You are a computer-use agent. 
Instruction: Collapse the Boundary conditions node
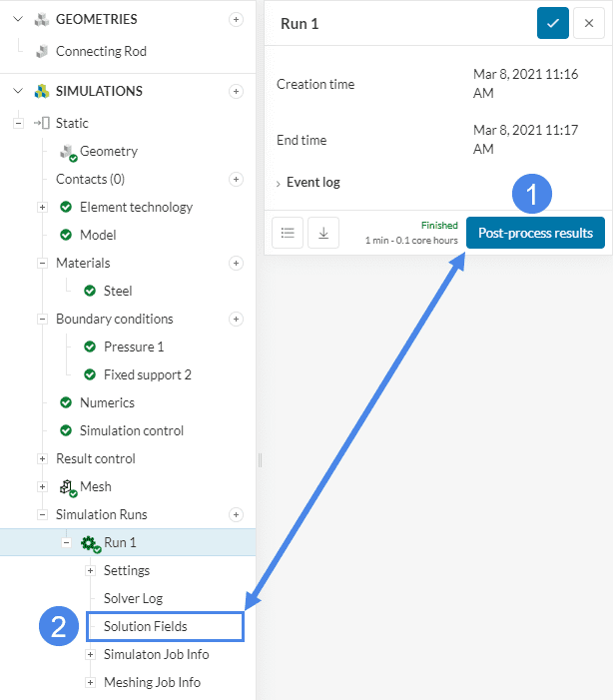click(x=42, y=320)
